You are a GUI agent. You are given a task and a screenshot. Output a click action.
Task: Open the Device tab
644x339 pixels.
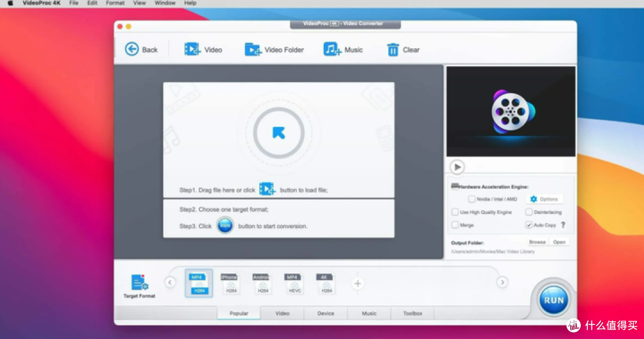pyautogui.click(x=326, y=313)
